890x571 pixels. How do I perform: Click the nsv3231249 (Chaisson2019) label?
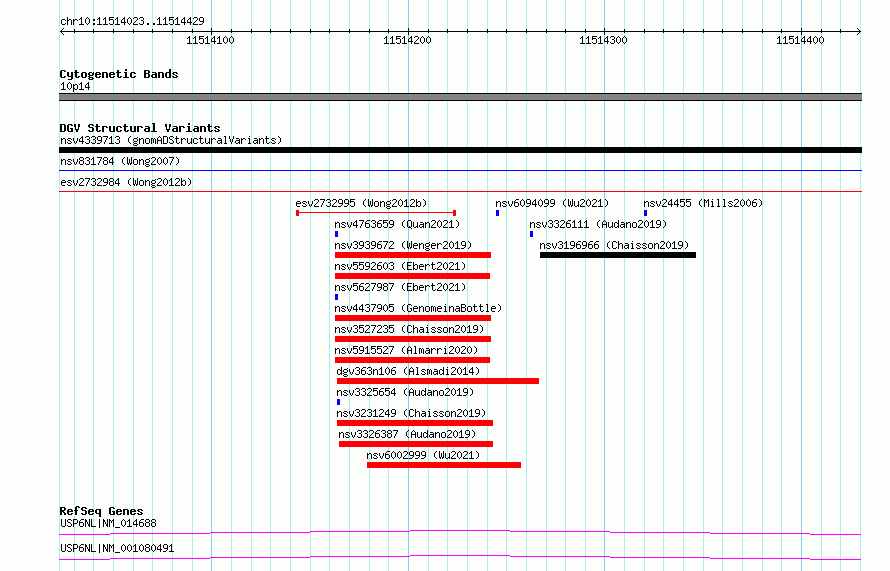[x=411, y=413]
